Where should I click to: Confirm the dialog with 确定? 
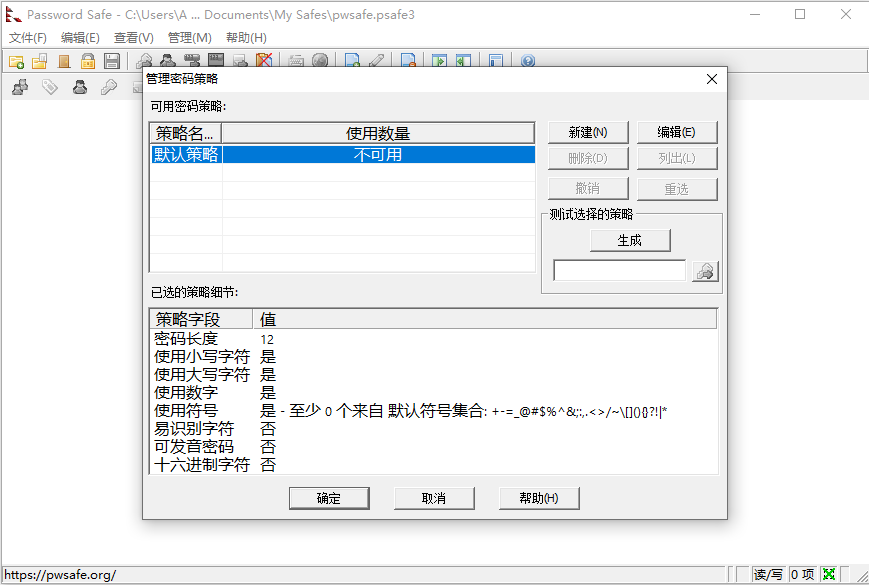[x=329, y=497]
